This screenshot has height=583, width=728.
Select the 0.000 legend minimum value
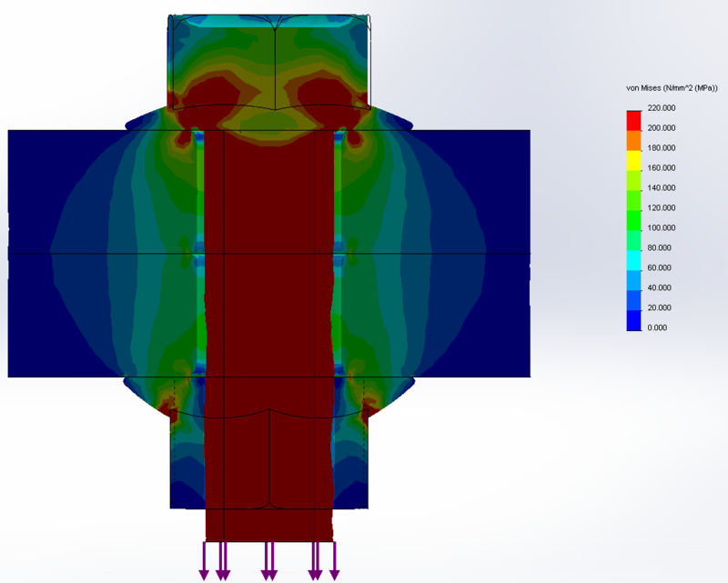click(657, 327)
